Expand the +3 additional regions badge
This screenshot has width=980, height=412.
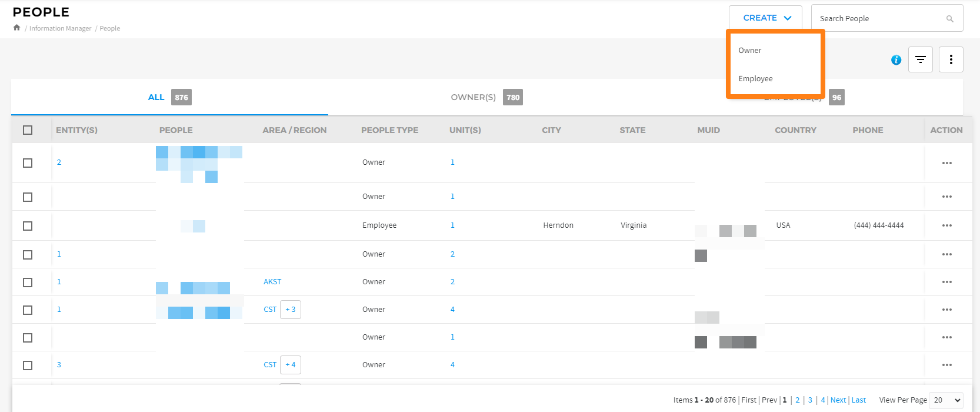(x=291, y=310)
